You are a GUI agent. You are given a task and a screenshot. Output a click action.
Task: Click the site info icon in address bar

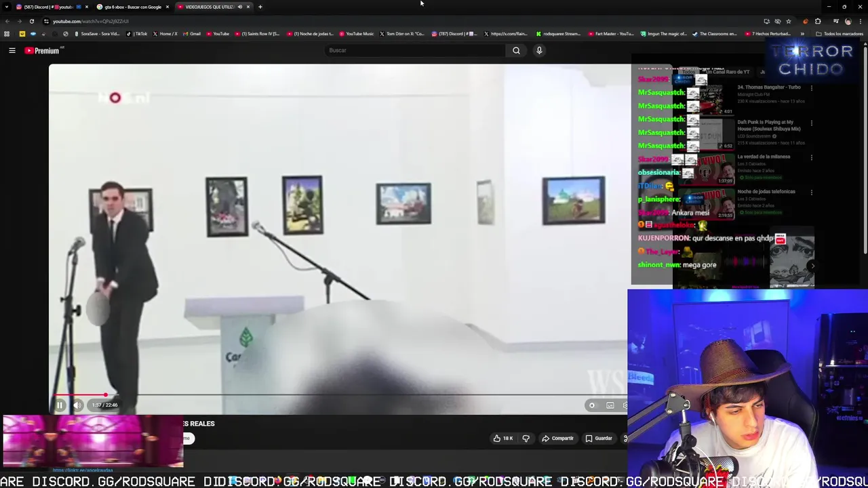point(46,21)
